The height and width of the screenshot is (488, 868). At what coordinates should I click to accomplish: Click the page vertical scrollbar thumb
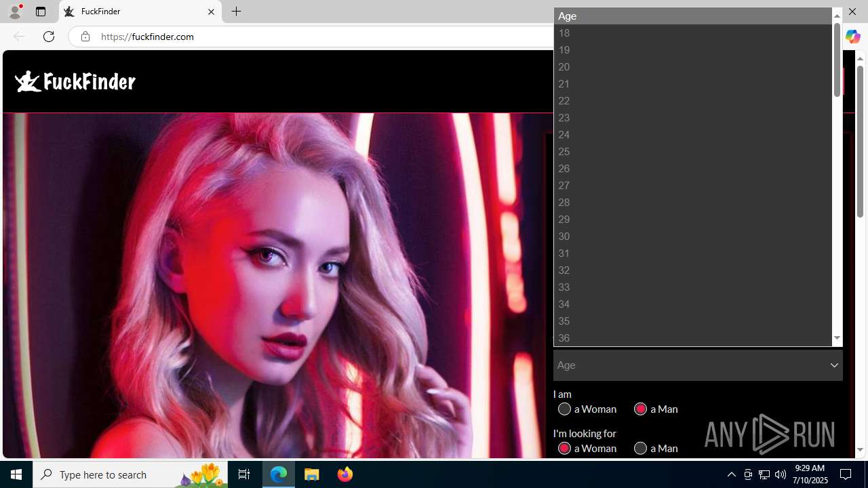[860, 142]
